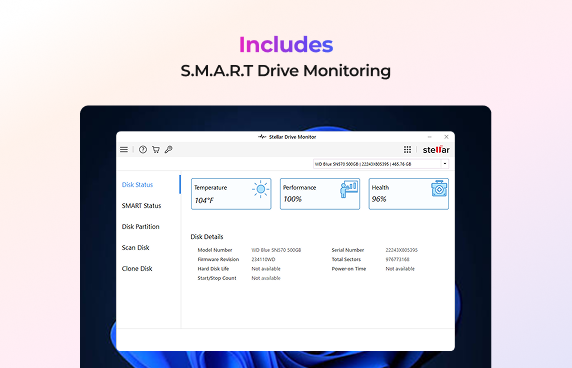Click the Start/Stop Count label

pyautogui.click(x=217, y=278)
